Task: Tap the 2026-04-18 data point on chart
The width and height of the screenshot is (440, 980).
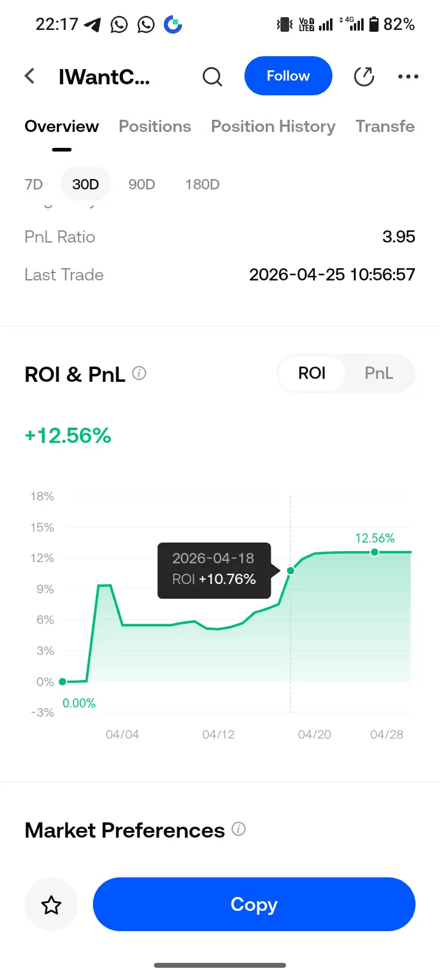Action: 291,571
